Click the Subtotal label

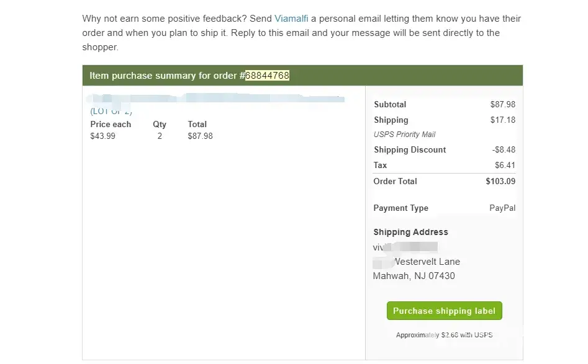point(390,105)
